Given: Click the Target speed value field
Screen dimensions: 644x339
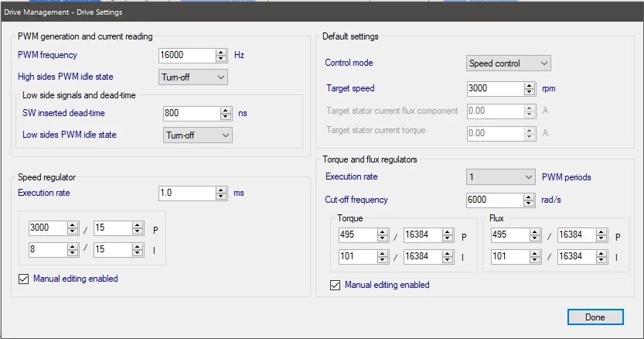Looking at the screenshot, I should coord(496,88).
